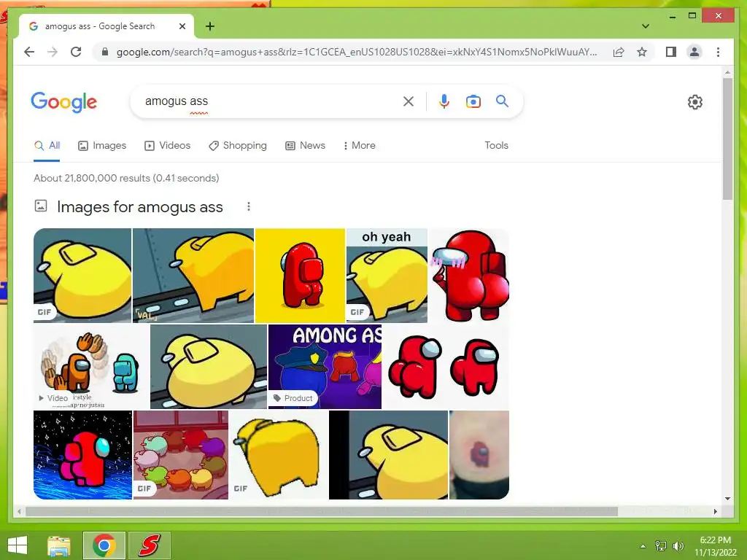This screenshot has width=747, height=560.
Task: Bookmark this page with star icon
Action: click(x=642, y=52)
